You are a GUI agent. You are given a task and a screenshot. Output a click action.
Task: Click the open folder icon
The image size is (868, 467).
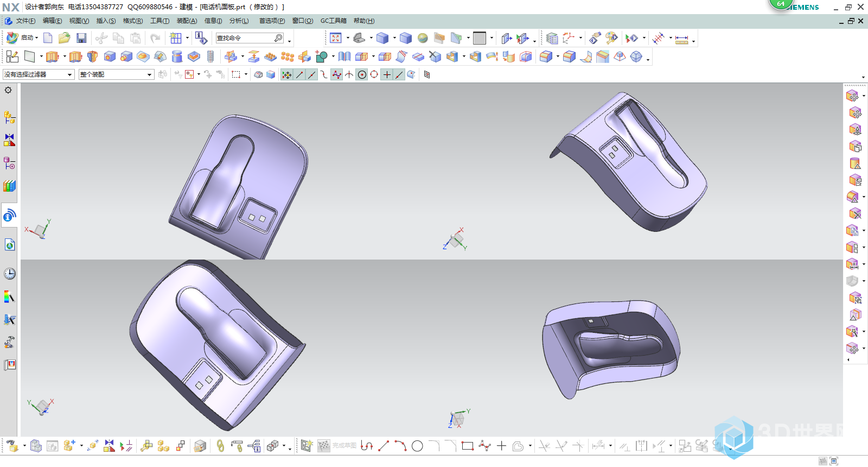[65, 38]
